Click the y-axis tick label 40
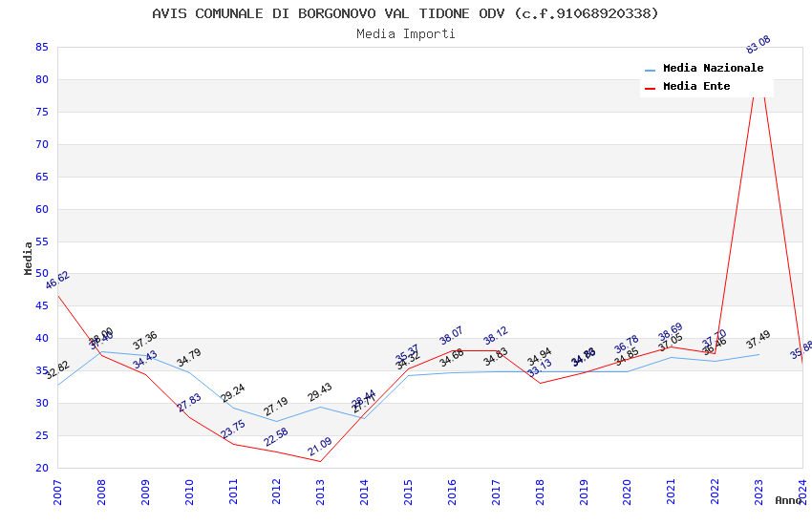 (x=42, y=338)
